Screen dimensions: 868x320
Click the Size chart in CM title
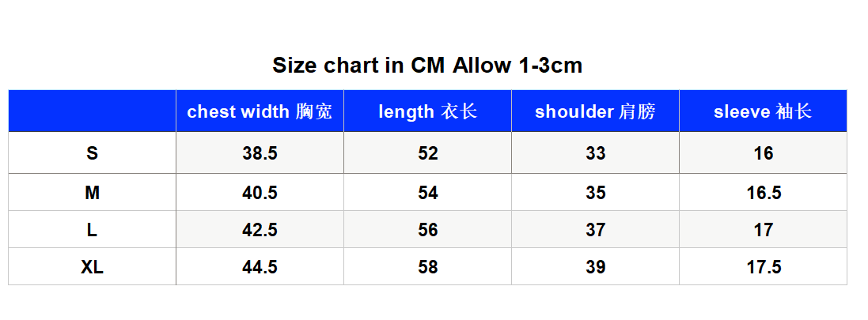426,66
